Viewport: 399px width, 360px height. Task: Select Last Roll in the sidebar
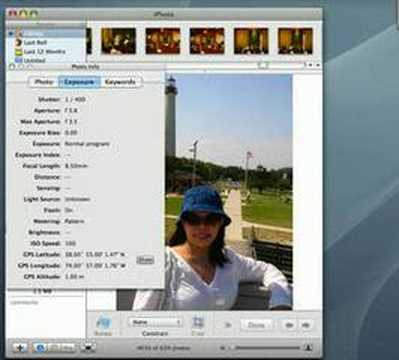coord(46,43)
